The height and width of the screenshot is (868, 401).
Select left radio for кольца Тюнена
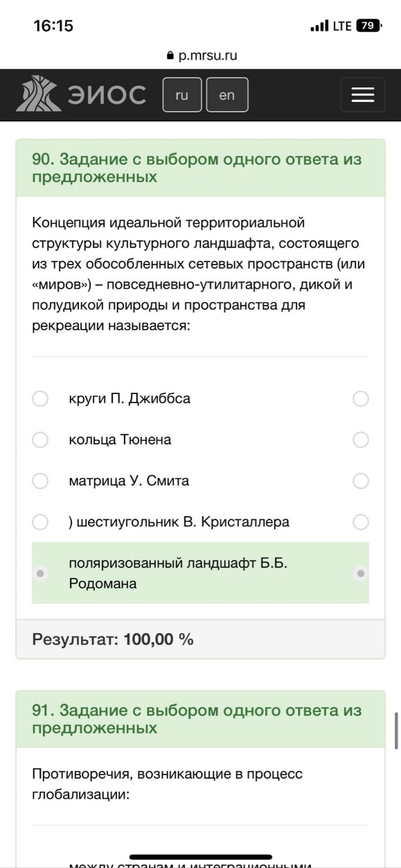point(41,439)
